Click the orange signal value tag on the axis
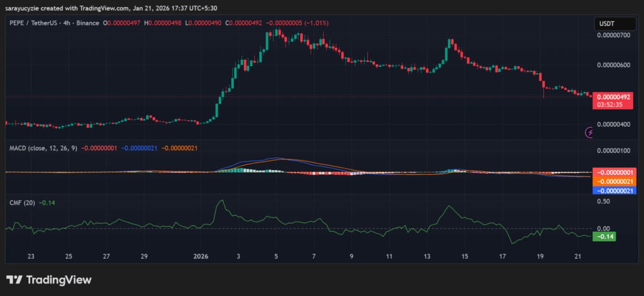The height and width of the screenshot is (296, 644). [613, 181]
